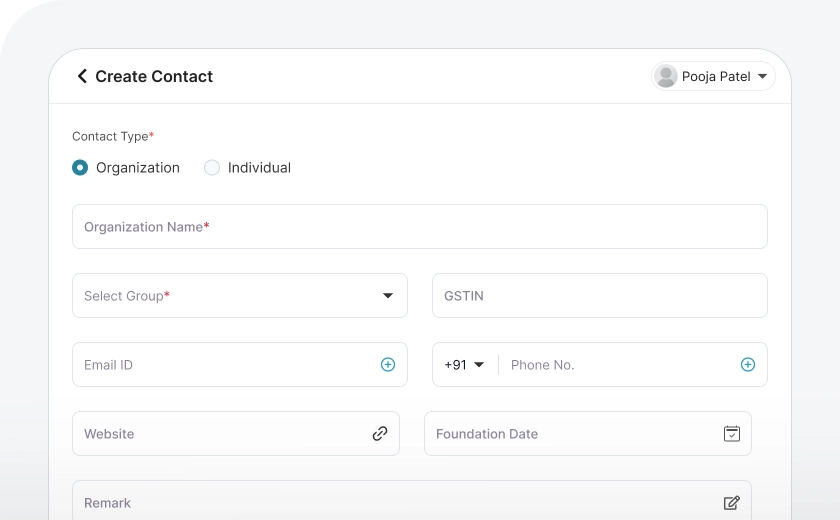Open the +91 country code dropdown

[465, 365]
